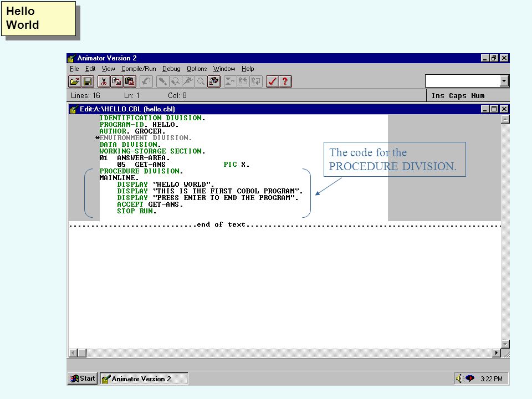Click the Open file toolbar icon
The image size is (532, 399).
tap(75, 81)
